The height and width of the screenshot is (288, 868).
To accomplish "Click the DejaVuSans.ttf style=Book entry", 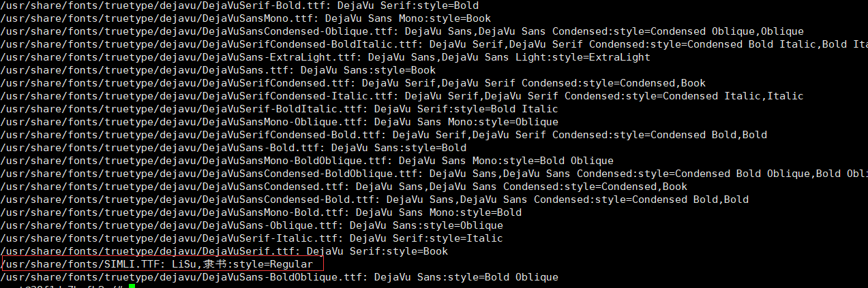I will [x=218, y=70].
